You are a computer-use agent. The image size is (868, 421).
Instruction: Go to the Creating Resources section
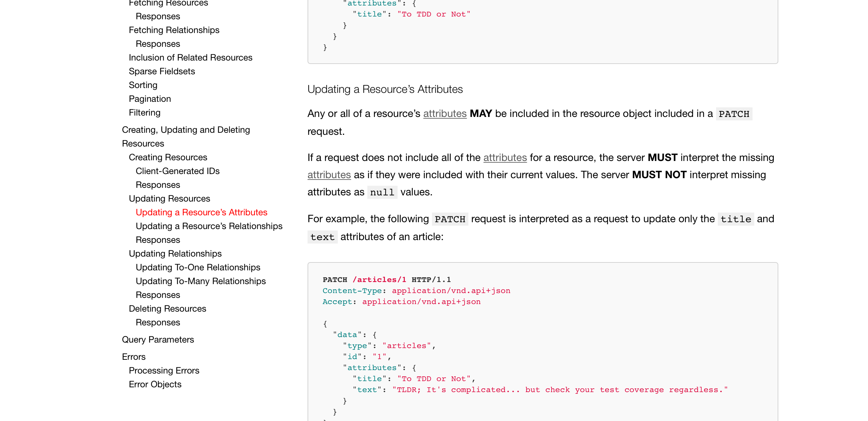point(168,157)
